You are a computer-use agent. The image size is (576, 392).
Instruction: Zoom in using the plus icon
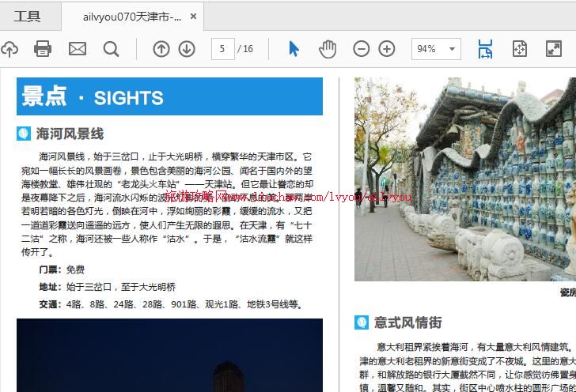tap(387, 49)
